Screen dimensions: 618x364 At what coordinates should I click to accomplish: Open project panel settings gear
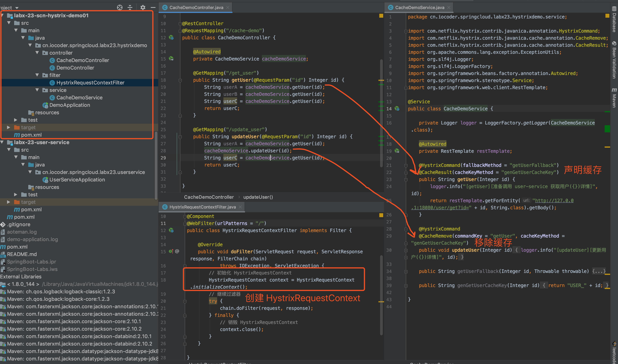point(143,7)
